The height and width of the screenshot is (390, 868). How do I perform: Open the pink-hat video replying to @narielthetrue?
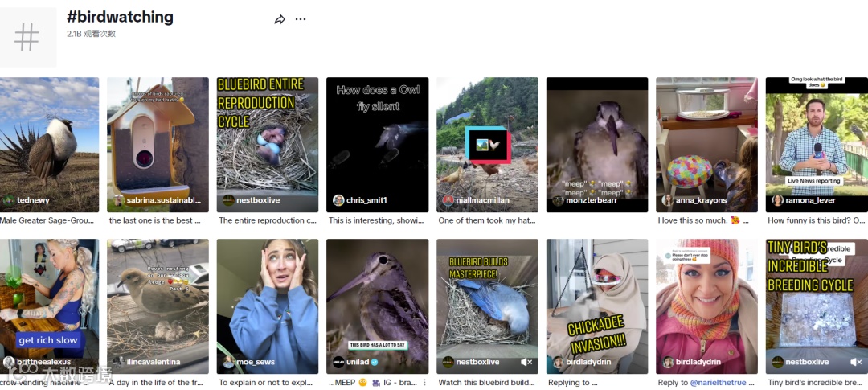coord(706,306)
